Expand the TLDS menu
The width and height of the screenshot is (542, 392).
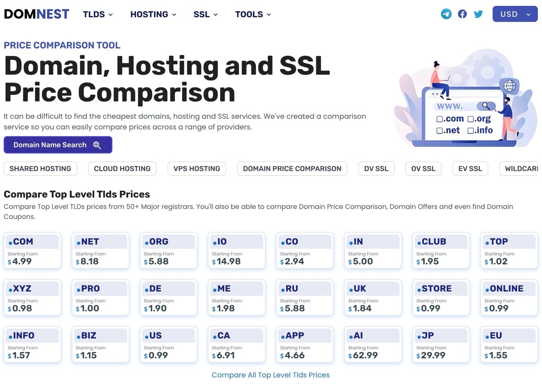[98, 14]
